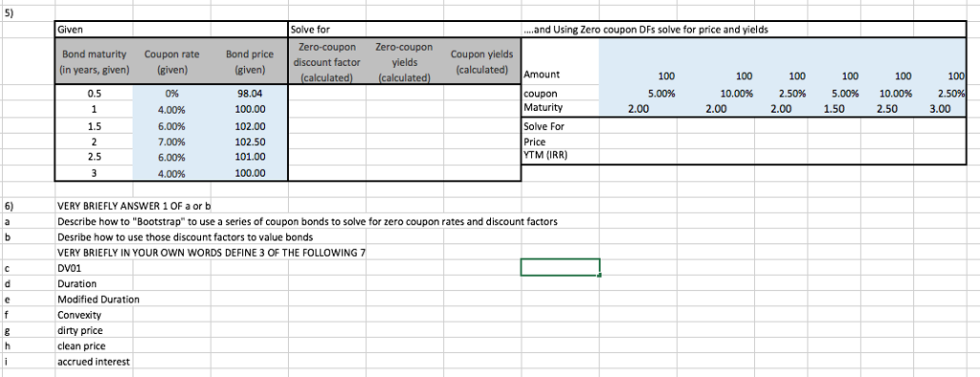
Task: Click the '6)' question number cell
Action: coord(28,205)
